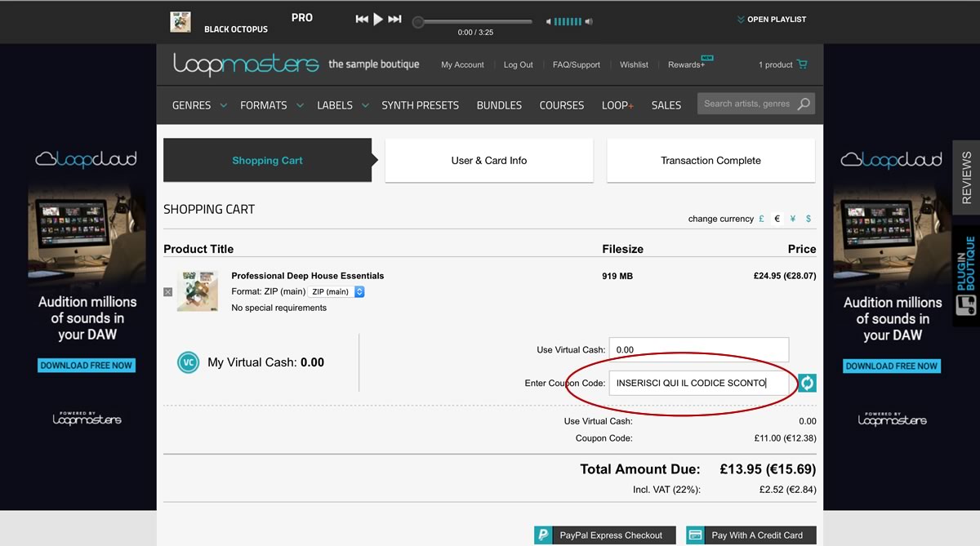The height and width of the screenshot is (546, 980).
Task: Select the User & Card Info step
Action: point(489,160)
